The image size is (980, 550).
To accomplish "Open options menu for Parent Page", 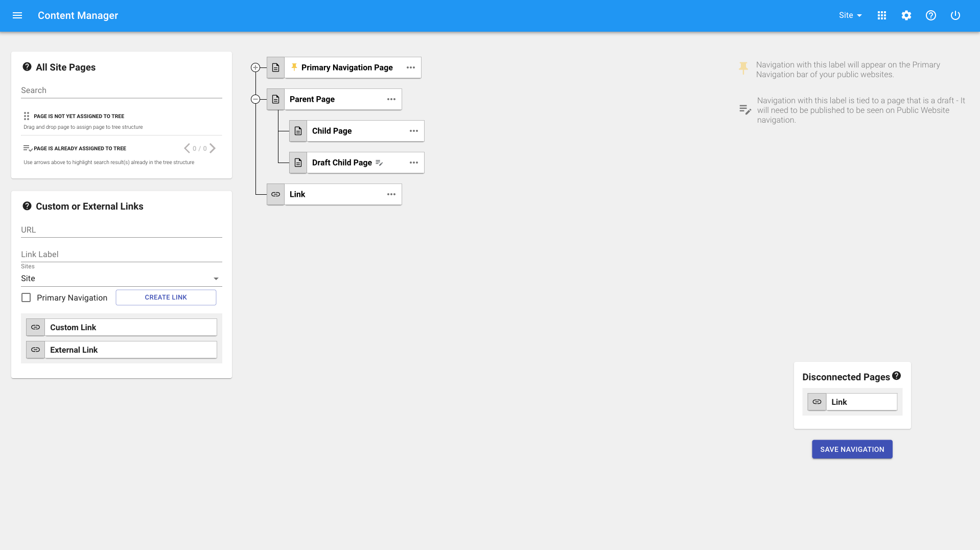I will [391, 99].
